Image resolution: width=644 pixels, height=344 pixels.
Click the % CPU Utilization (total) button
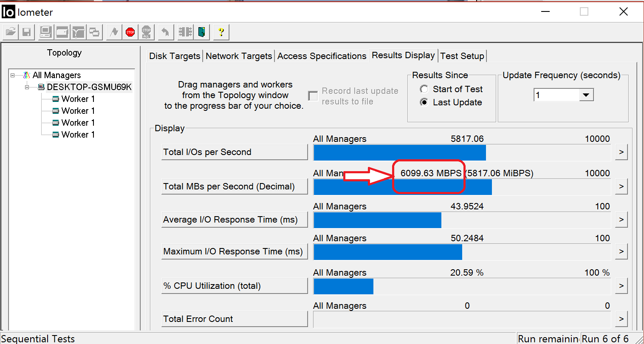coord(234,286)
